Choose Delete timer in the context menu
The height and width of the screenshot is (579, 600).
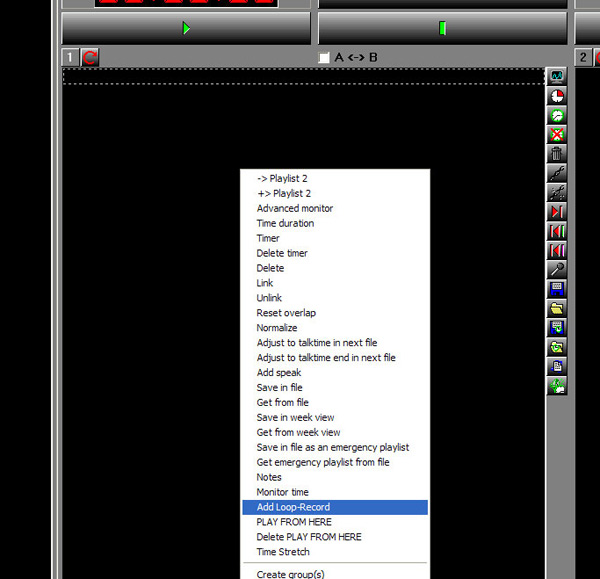[x=335, y=253]
